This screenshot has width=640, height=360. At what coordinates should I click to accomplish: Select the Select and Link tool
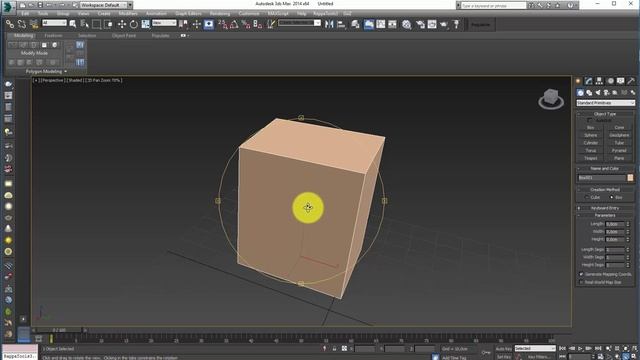tap(10, 24)
